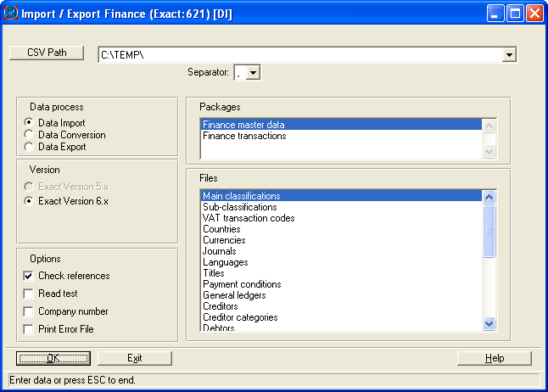
Task: Pick General ledgers from the Files list
Action: [x=234, y=295]
